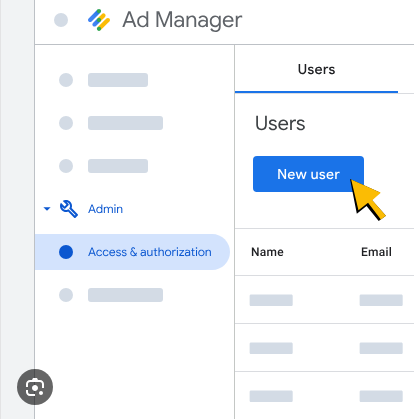This screenshot has width=414, height=419.
Task: Click the Google Lens camera search icon
Action: [x=35, y=387]
